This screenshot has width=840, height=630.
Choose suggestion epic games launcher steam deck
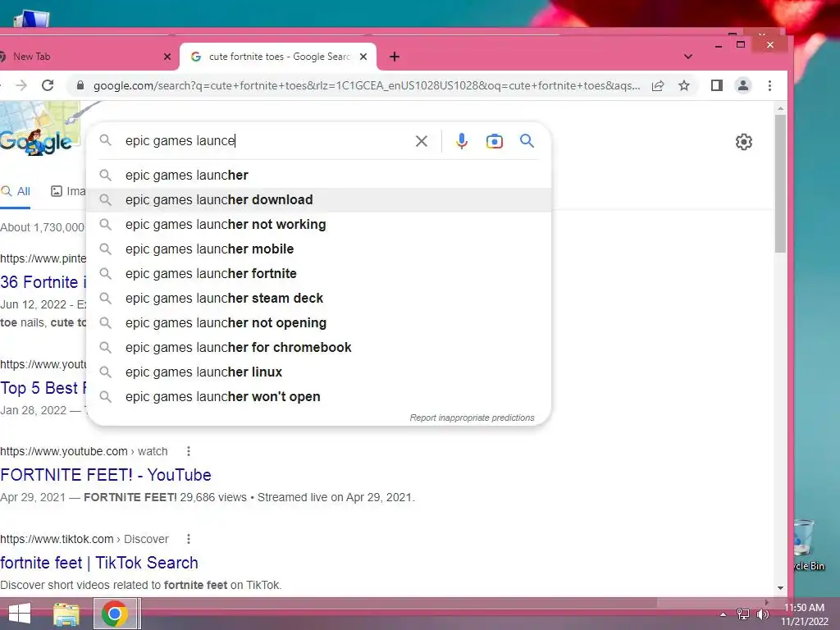pos(319,299)
